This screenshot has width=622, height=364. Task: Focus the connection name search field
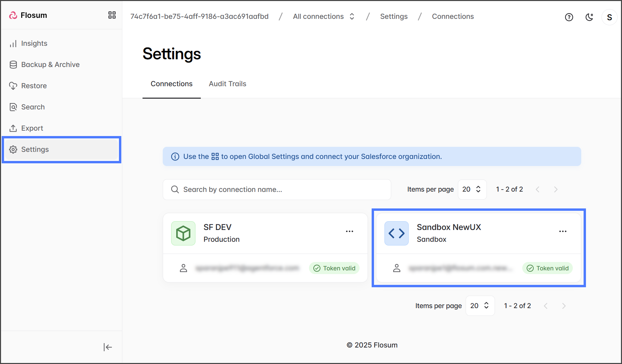coord(277,190)
